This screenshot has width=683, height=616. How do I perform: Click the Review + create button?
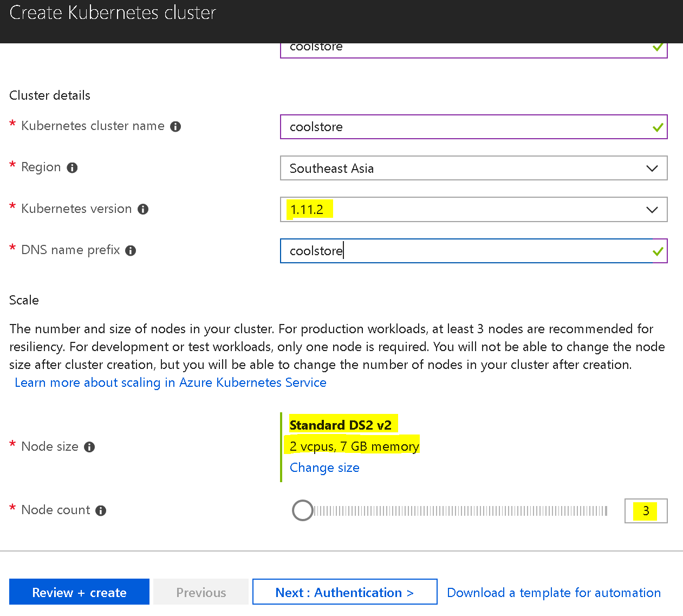click(x=79, y=592)
